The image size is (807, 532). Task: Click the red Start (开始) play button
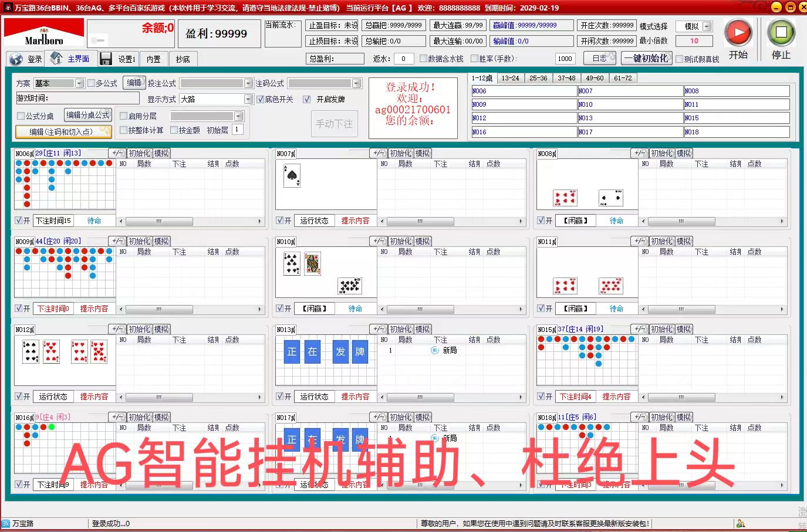738,33
